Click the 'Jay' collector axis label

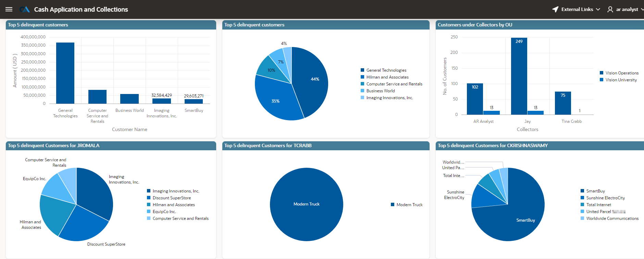click(528, 121)
